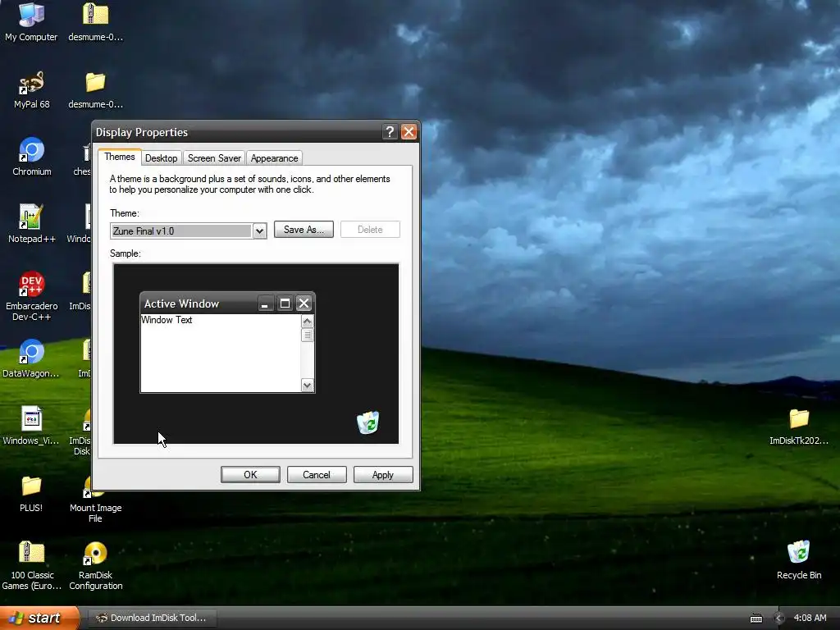Select the ImDiskTk202... folder on desktop

(x=799, y=426)
